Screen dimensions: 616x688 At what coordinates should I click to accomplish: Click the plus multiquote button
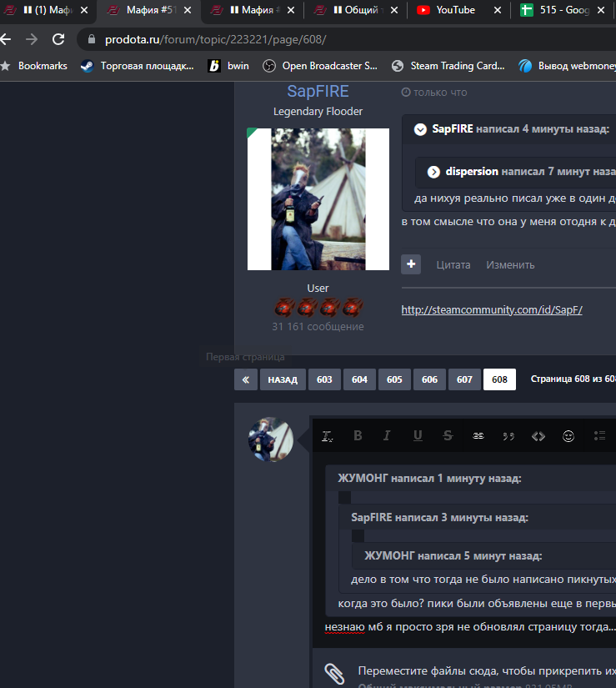click(411, 264)
